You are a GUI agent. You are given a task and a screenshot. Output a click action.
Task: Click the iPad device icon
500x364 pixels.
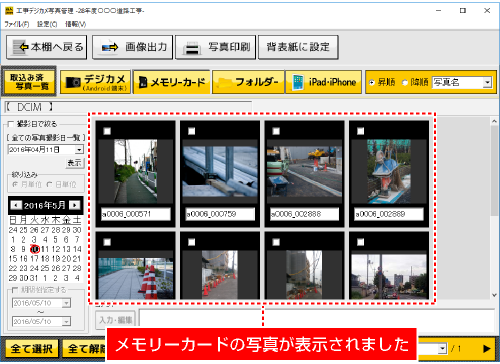[298, 82]
